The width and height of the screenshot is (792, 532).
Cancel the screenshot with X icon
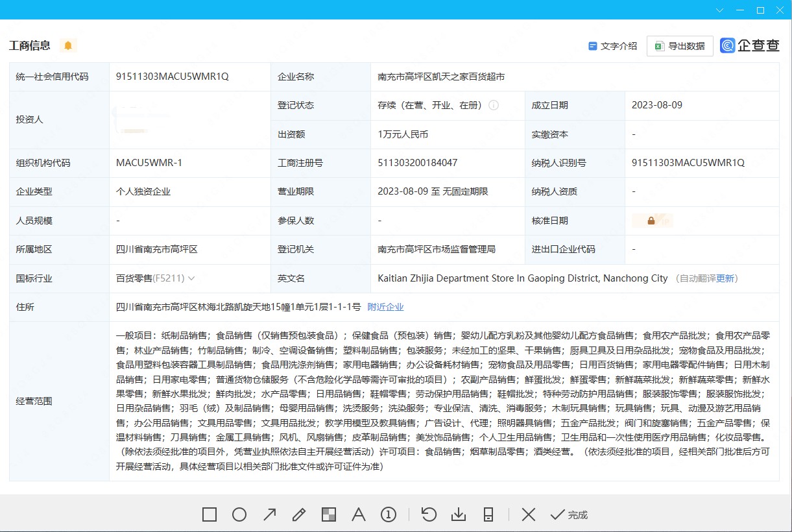tap(529, 514)
